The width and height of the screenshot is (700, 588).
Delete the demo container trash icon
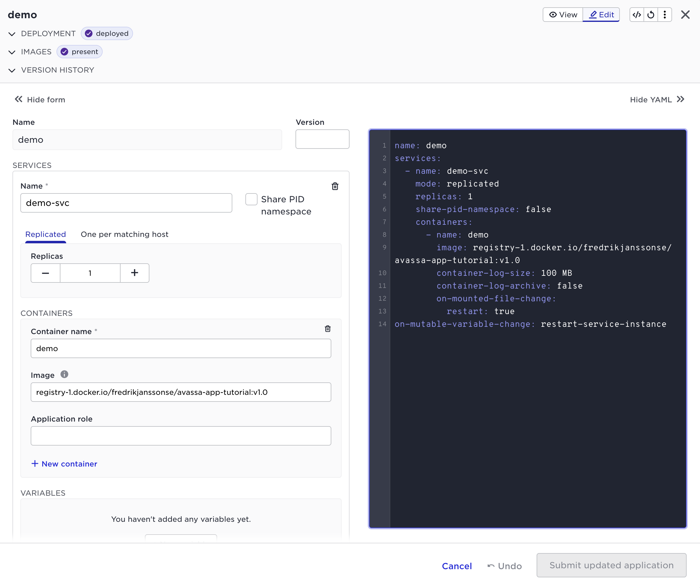[x=328, y=329]
